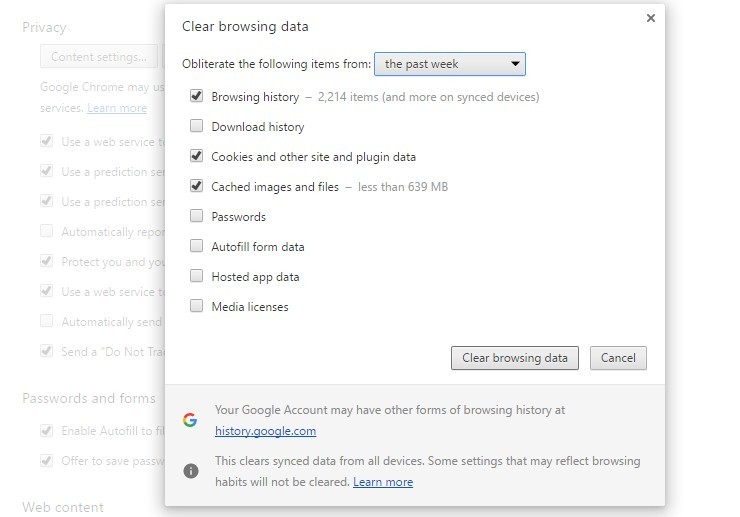The image size is (740, 517).
Task: Click the 'Passwords and forms' heading
Action: coord(89,398)
